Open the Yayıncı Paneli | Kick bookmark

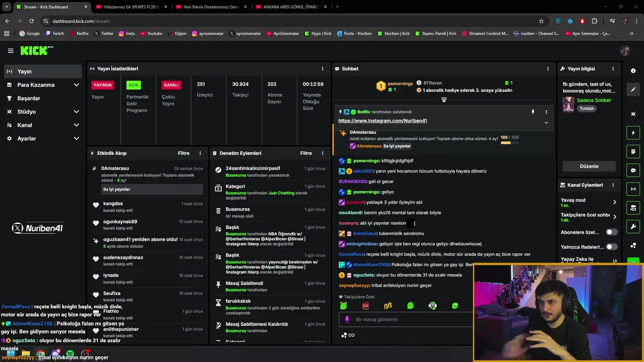tap(435, 34)
